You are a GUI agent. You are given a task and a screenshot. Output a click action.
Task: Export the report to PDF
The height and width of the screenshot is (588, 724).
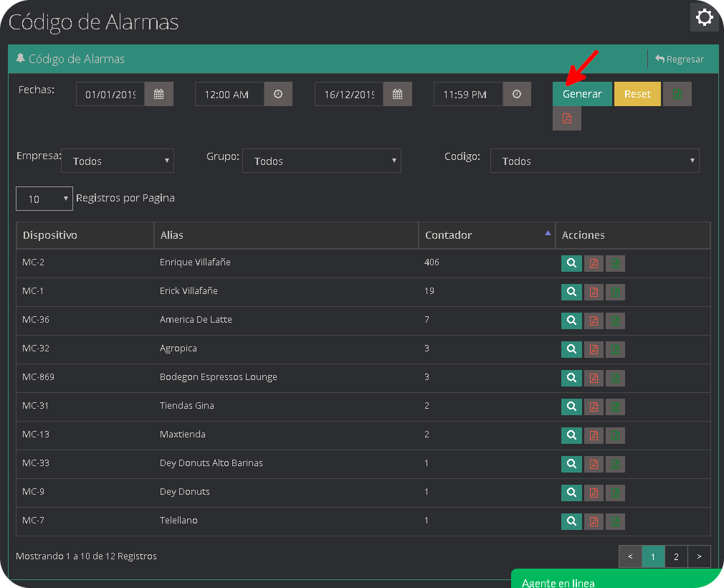click(x=566, y=119)
